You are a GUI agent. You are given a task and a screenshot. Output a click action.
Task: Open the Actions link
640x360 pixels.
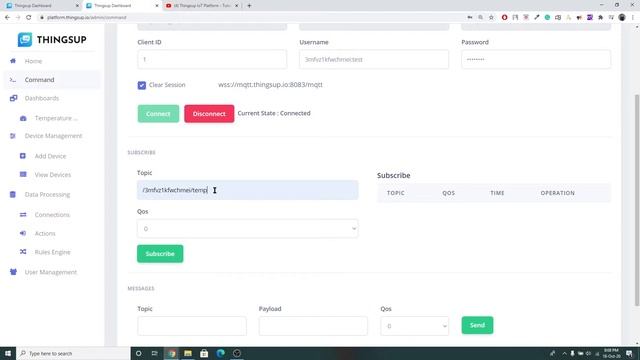pyautogui.click(x=45, y=233)
